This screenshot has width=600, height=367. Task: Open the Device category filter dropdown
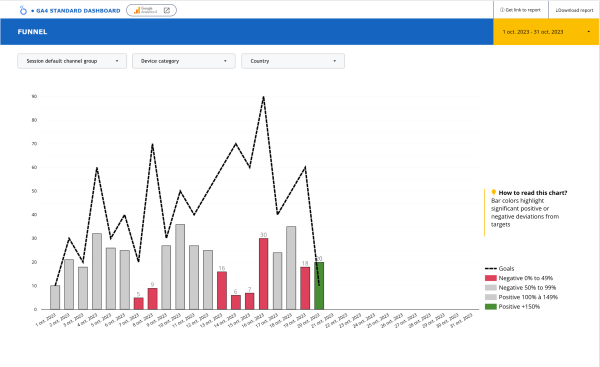click(x=184, y=61)
